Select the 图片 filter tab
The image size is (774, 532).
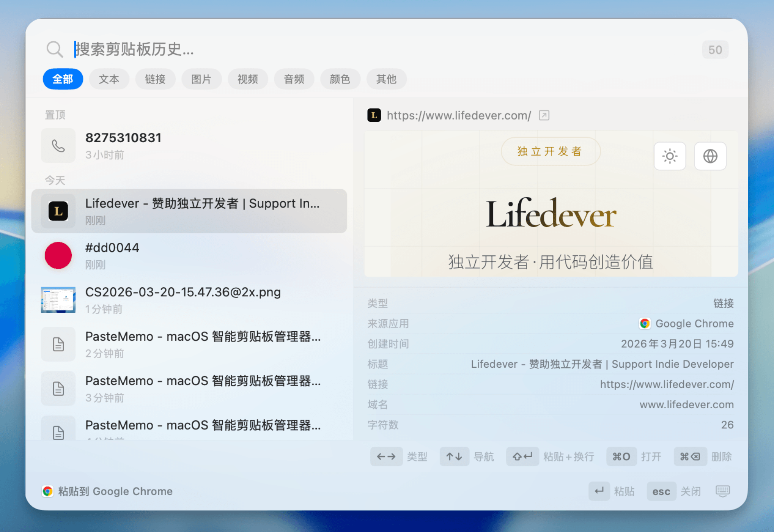tap(201, 79)
